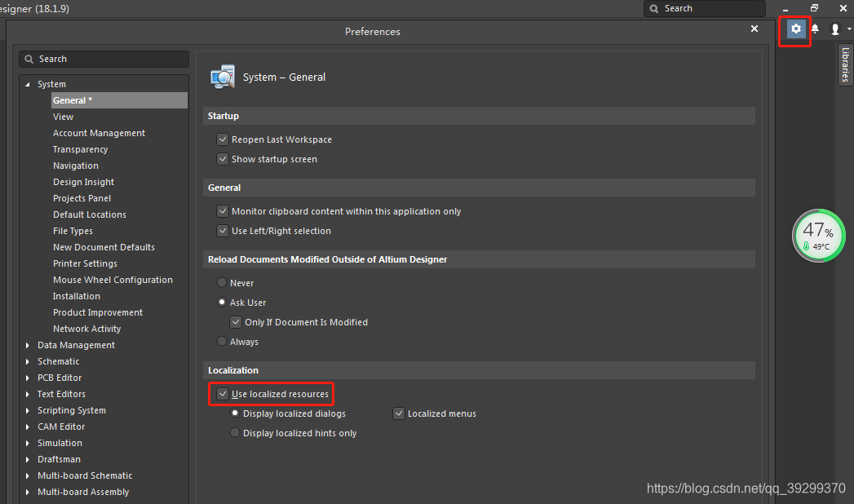Open Design Insight preferences
Screen dimensions: 854x504
[x=83, y=182]
